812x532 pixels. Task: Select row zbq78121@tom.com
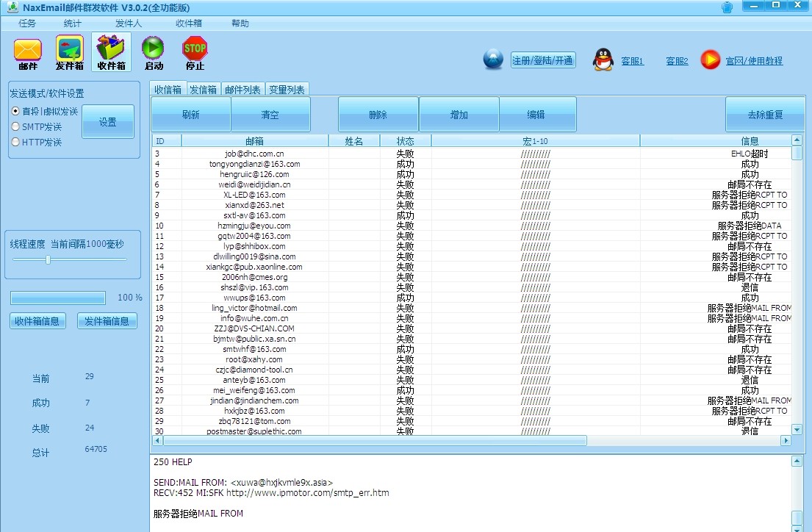[x=472, y=421]
